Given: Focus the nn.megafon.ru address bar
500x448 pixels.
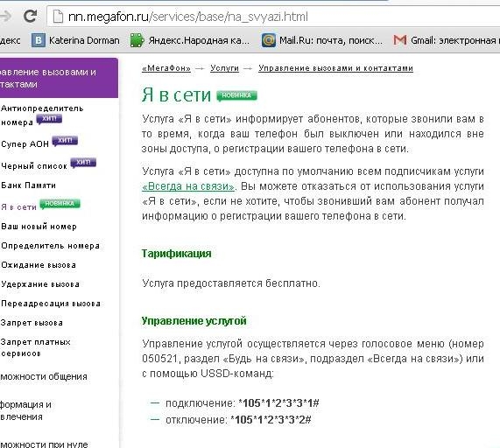Looking at the screenshot, I should click(x=274, y=17).
